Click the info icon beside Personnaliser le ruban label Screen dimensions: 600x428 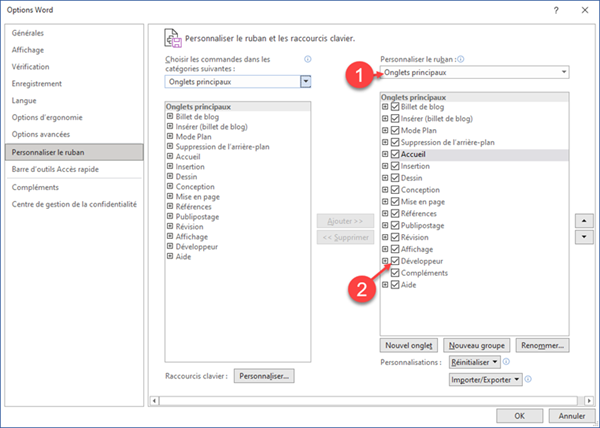(x=461, y=59)
